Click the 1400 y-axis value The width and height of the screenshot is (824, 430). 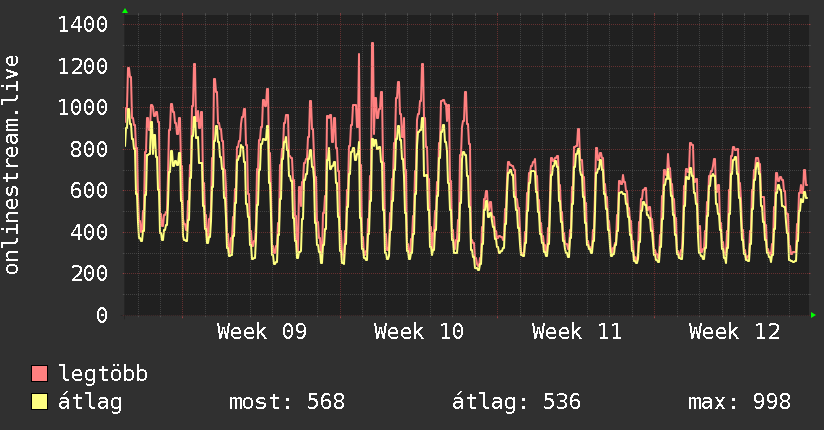[83, 25]
